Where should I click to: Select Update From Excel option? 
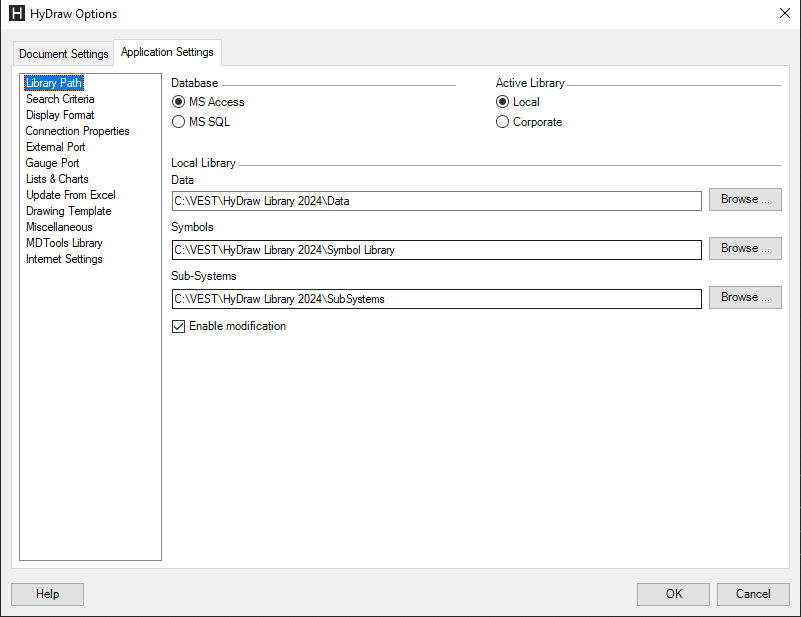point(71,195)
